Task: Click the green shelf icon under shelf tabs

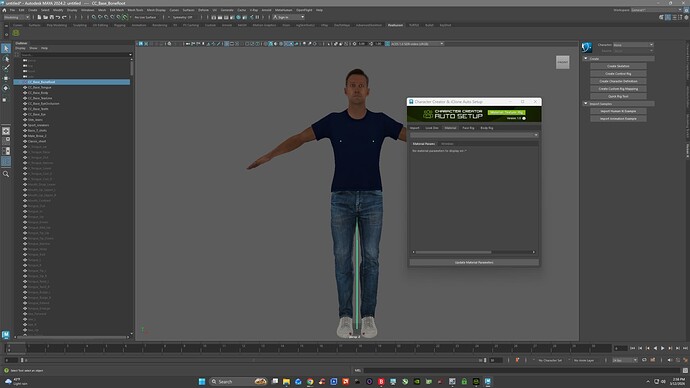Action: [16, 33]
